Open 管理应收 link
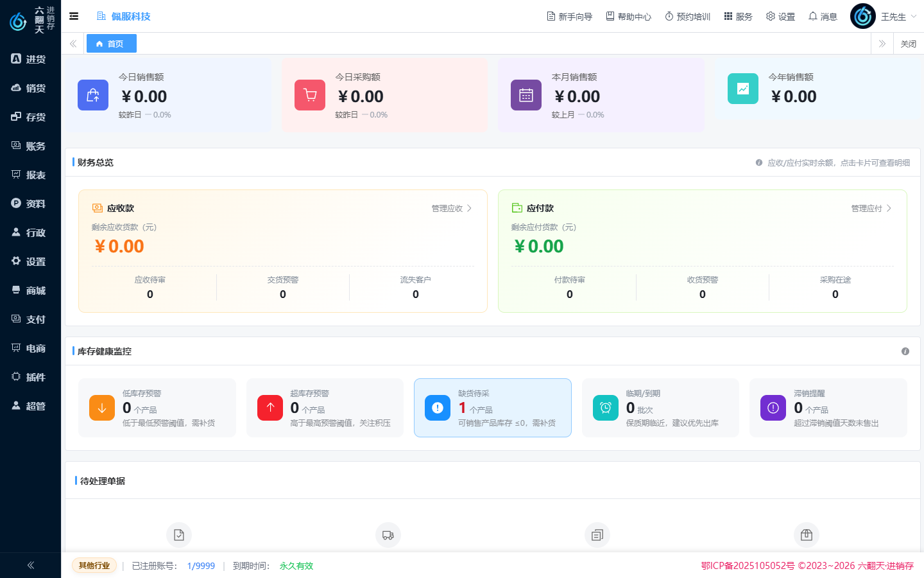 point(452,208)
